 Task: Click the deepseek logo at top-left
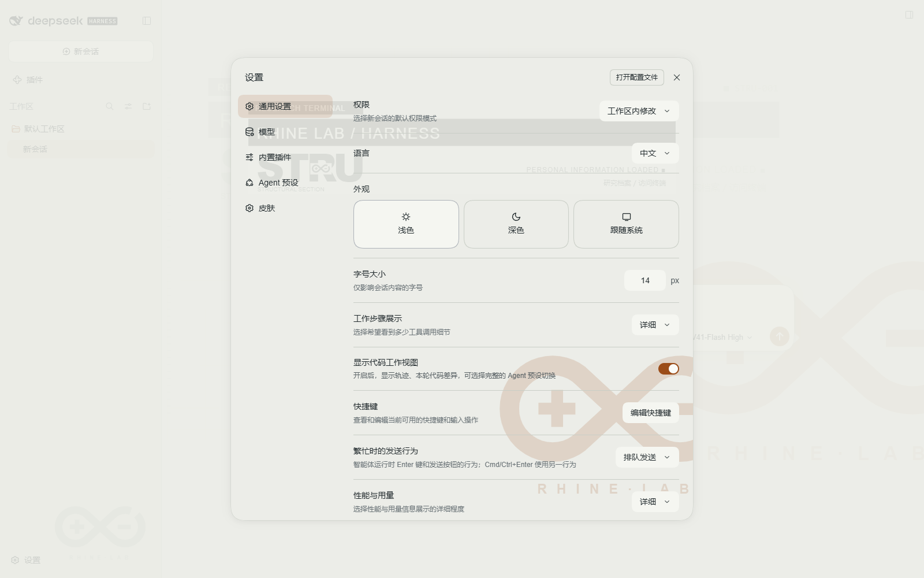point(64,21)
